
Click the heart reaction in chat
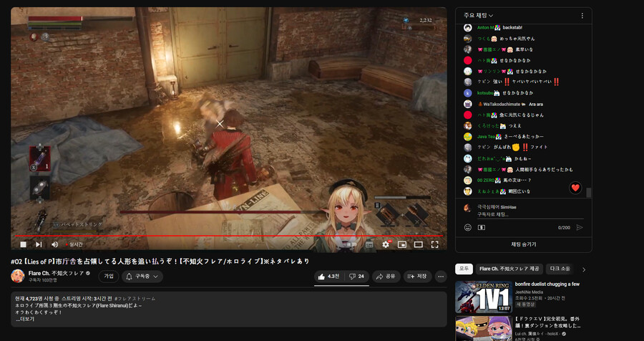575,188
